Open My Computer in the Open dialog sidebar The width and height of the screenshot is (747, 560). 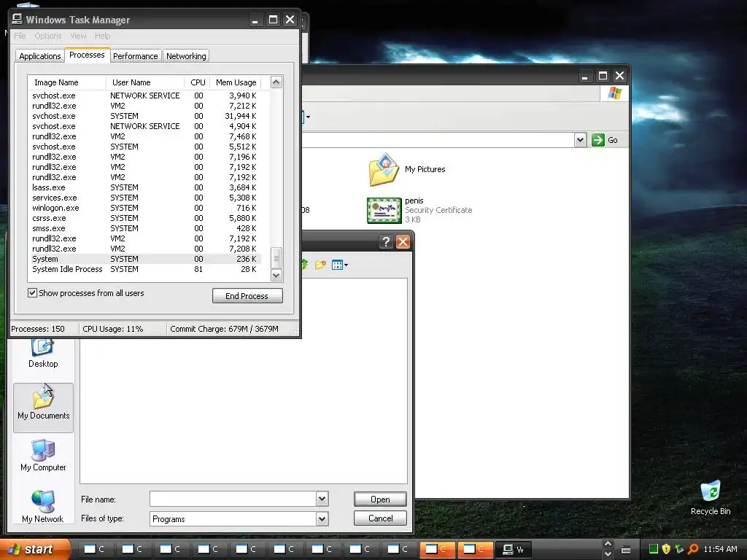pos(43,455)
